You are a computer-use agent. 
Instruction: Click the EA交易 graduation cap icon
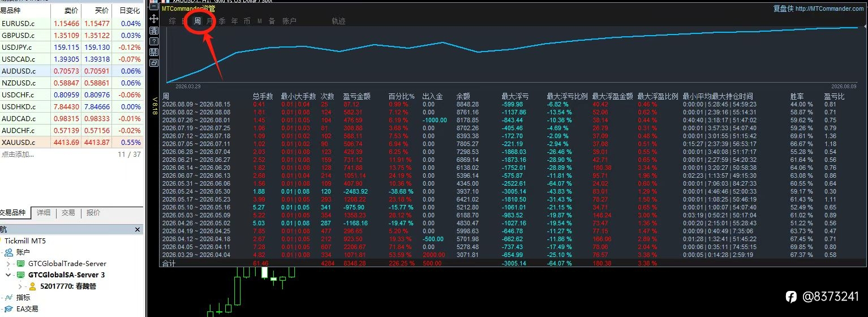(10, 309)
